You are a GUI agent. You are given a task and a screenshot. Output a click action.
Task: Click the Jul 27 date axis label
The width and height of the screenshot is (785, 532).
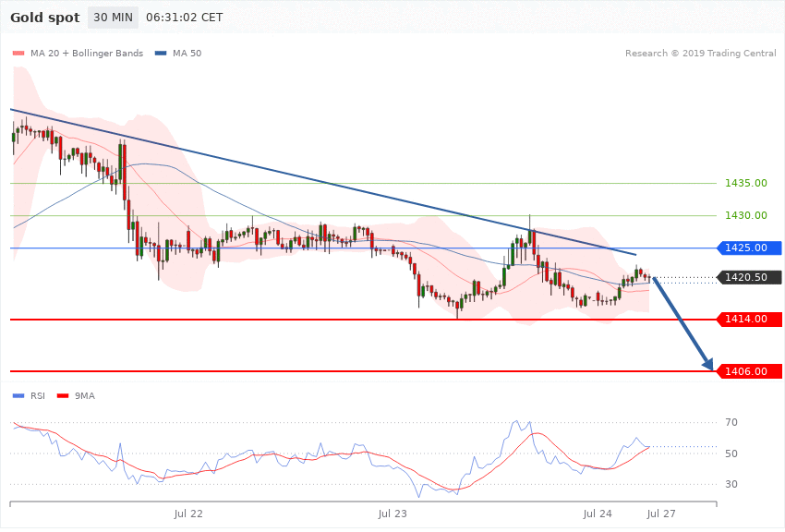(661, 514)
